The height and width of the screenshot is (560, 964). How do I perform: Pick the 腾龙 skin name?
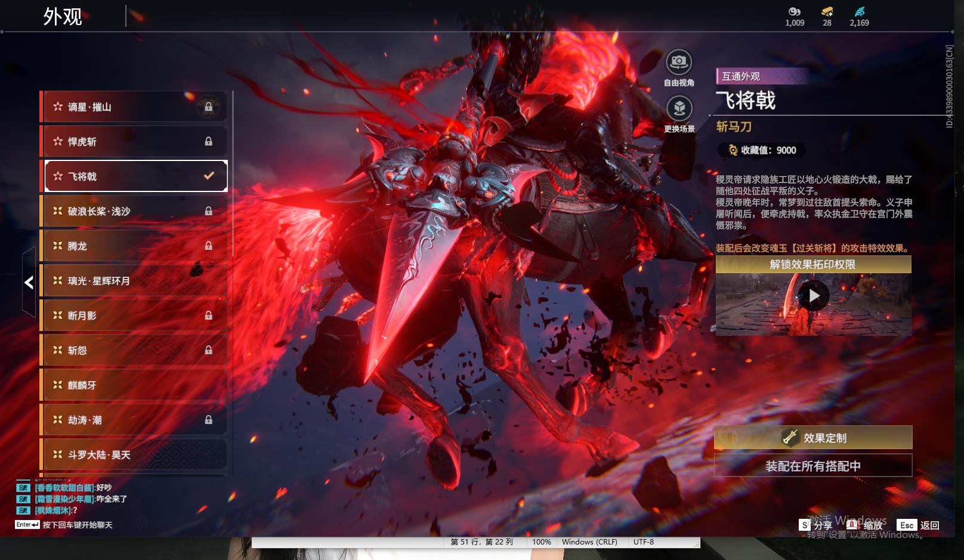point(78,246)
